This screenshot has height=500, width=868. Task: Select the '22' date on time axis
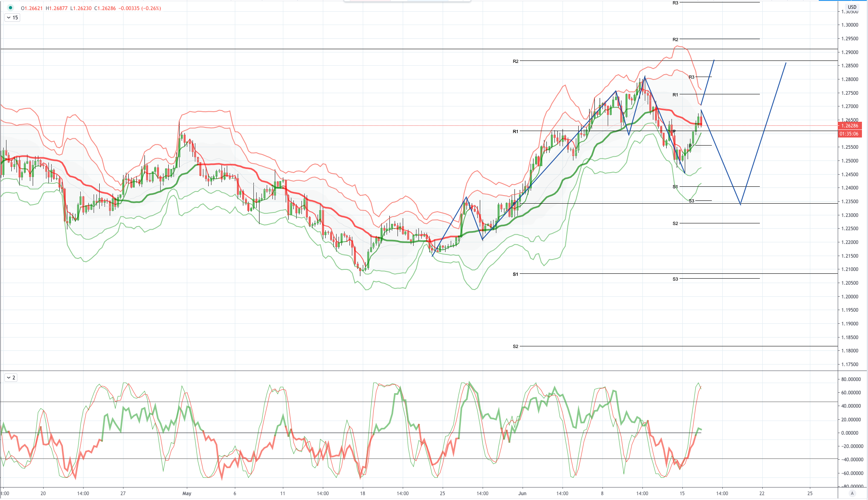click(x=762, y=493)
